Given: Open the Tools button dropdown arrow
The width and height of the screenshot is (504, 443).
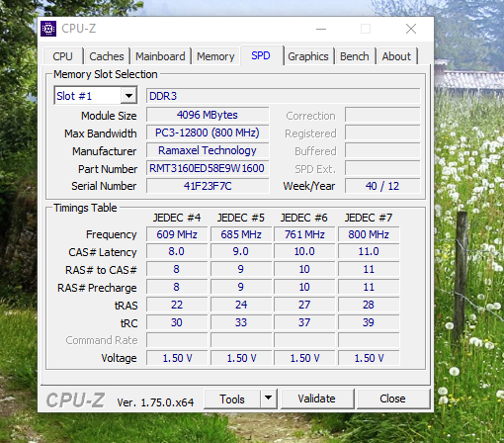Looking at the screenshot, I should point(268,399).
